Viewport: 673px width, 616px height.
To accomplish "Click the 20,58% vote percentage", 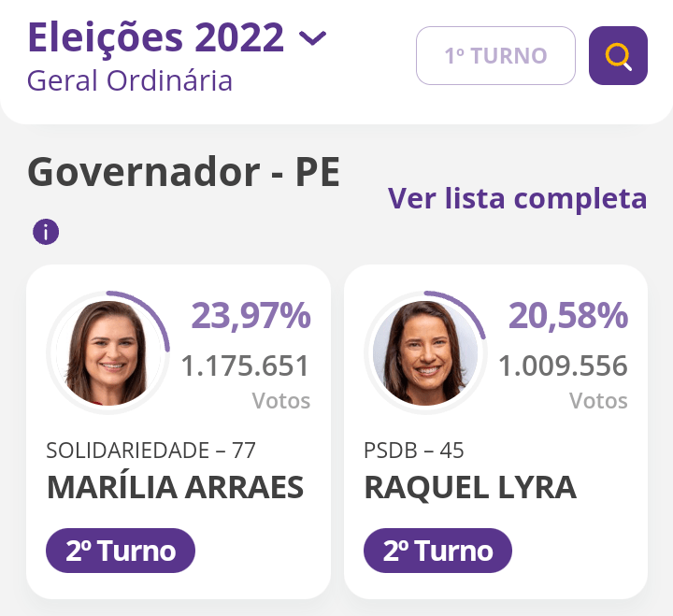I will point(568,316).
